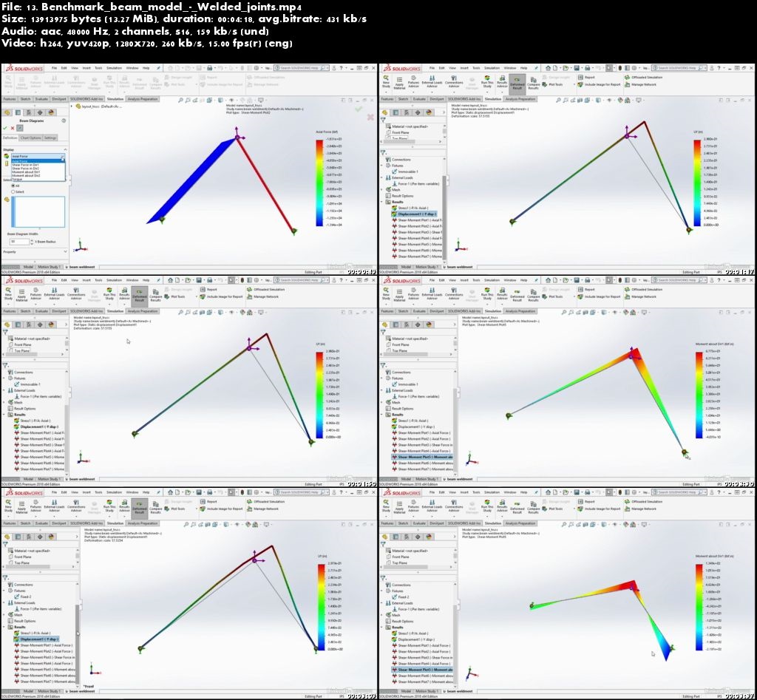
Task: Open Fixtures Advisor, top-right frame
Action: pos(414,82)
